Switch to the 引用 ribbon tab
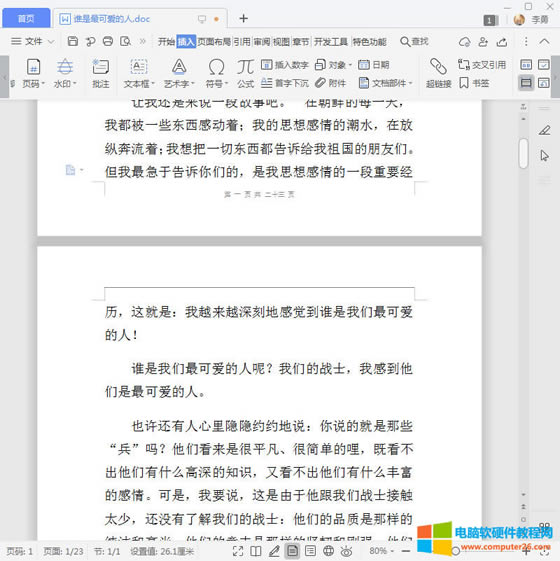Viewport: 560px width, 561px height. (242, 42)
